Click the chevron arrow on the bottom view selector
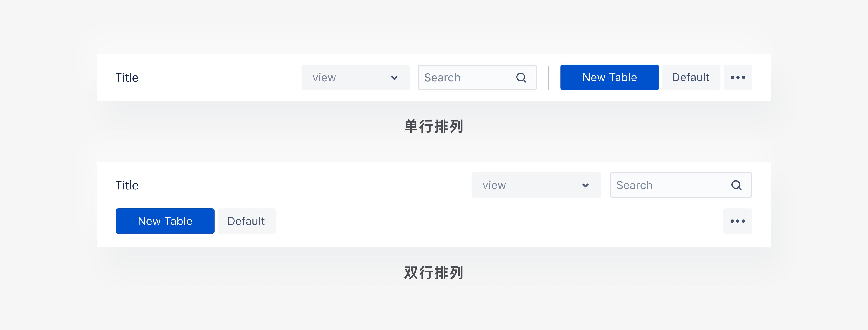Screen dimensions: 868x330 click(585, 185)
